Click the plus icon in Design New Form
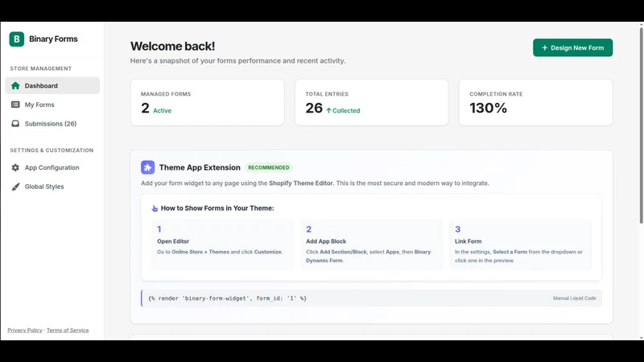 click(x=545, y=47)
